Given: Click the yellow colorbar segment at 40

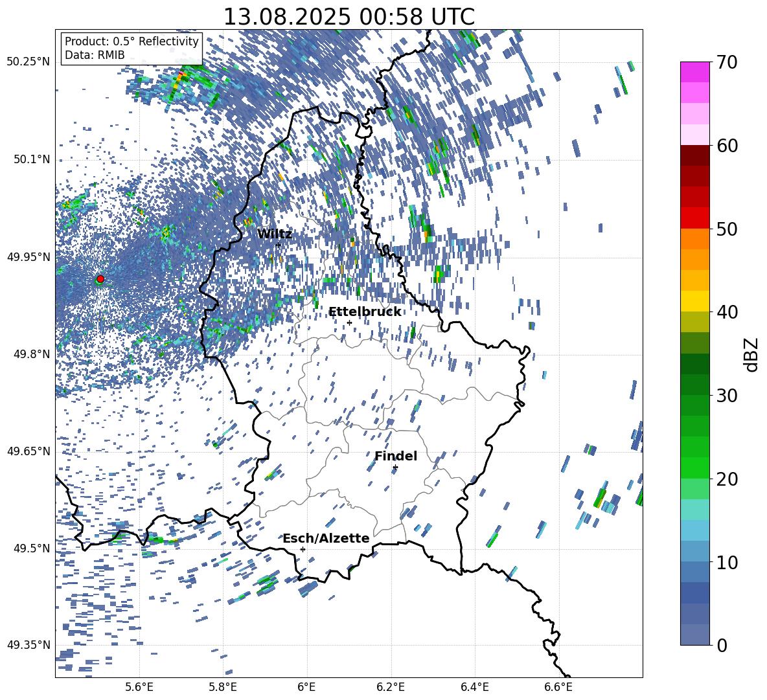Looking at the screenshot, I should [694, 301].
